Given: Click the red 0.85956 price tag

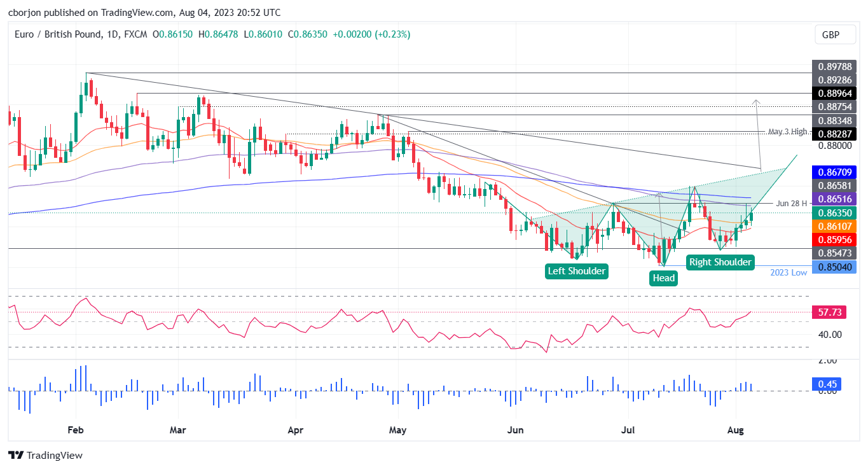Looking at the screenshot, I should click(x=834, y=240).
